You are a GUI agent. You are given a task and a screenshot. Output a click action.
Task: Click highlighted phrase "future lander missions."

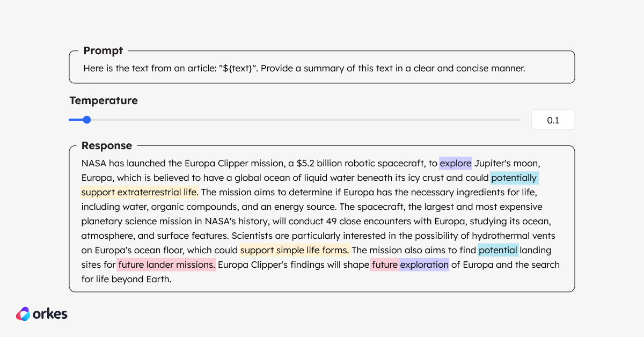point(166,265)
